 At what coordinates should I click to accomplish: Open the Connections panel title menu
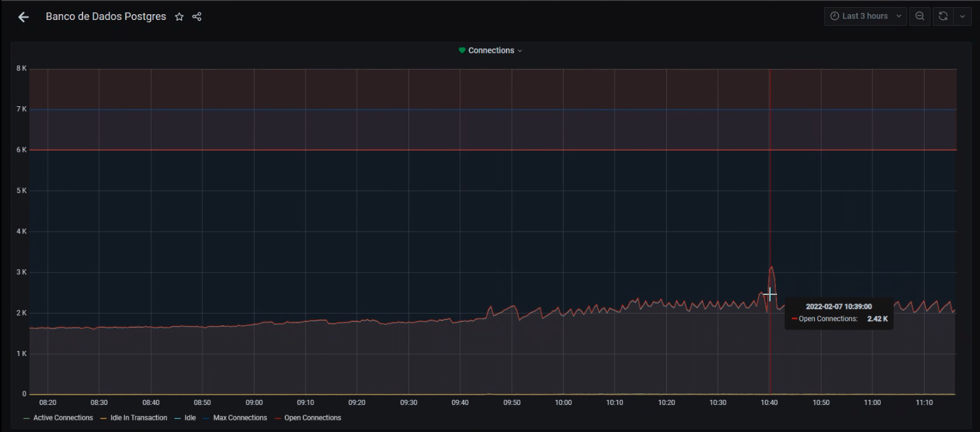tap(491, 51)
